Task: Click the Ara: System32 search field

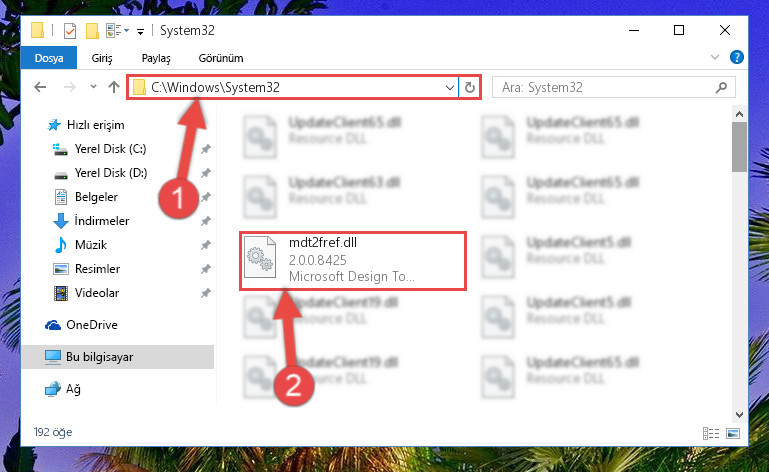Action: (603, 88)
